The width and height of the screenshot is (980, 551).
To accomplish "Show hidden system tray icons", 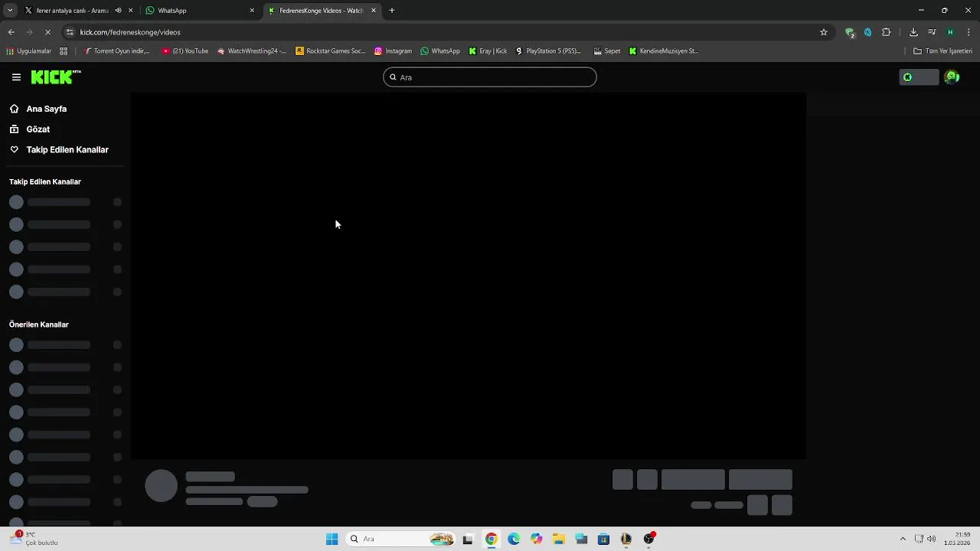I will pyautogui.click(x=903, y=539).
